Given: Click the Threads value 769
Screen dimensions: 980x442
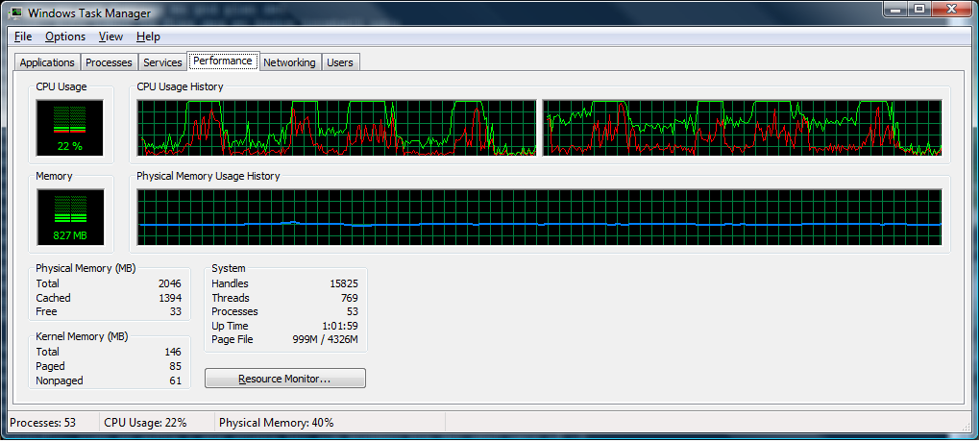Looking at the screenshot, I should pos(350,298).
